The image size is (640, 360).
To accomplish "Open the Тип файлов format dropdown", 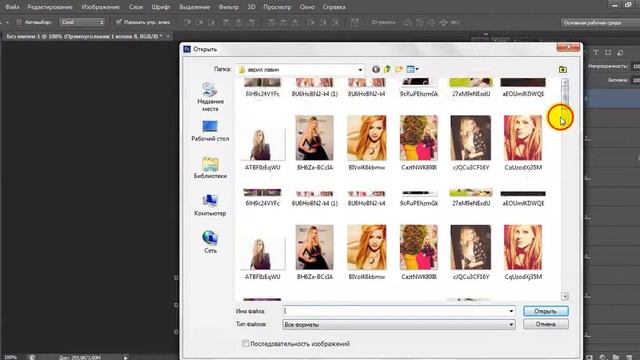I will tap(398, 324).
